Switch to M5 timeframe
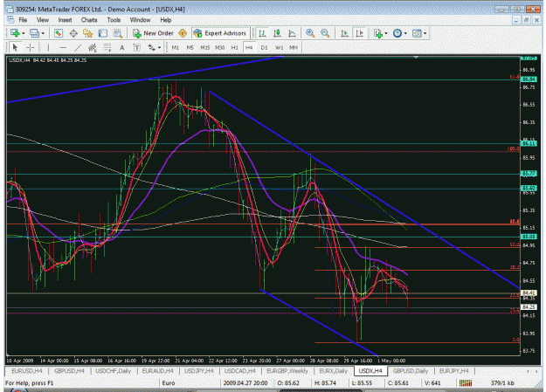Image resolution: width=546 pixels, height=392 pixels. click(190, 48)
